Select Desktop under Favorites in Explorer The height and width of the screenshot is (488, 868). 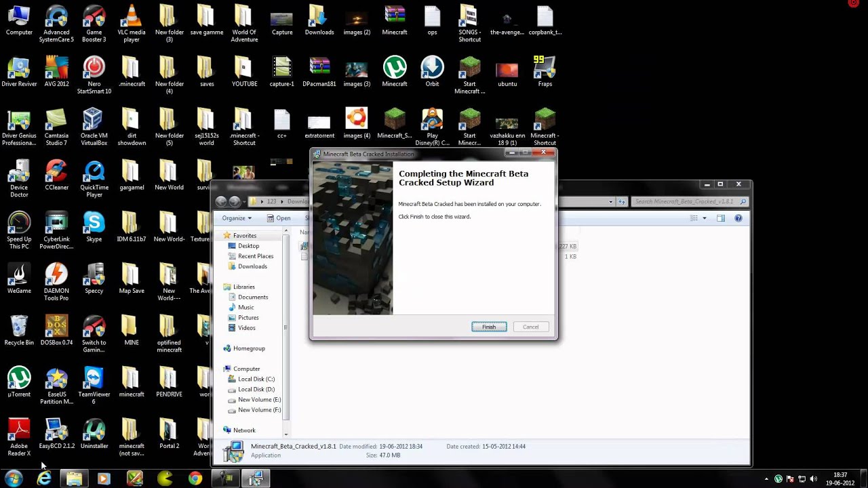(x=248, y=246)
